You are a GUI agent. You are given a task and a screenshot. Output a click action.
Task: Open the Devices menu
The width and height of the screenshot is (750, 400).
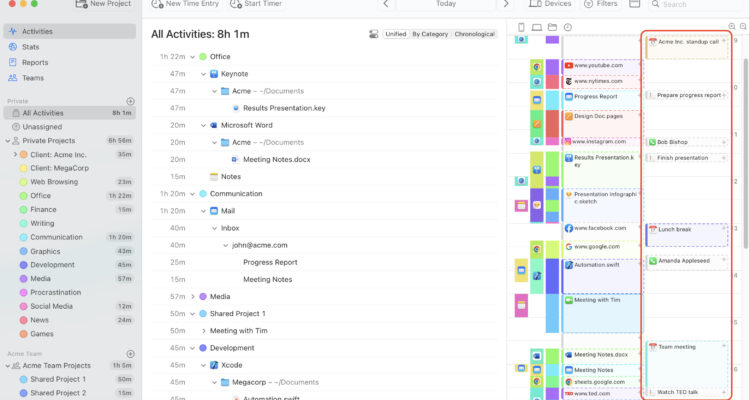click(550, 4)
